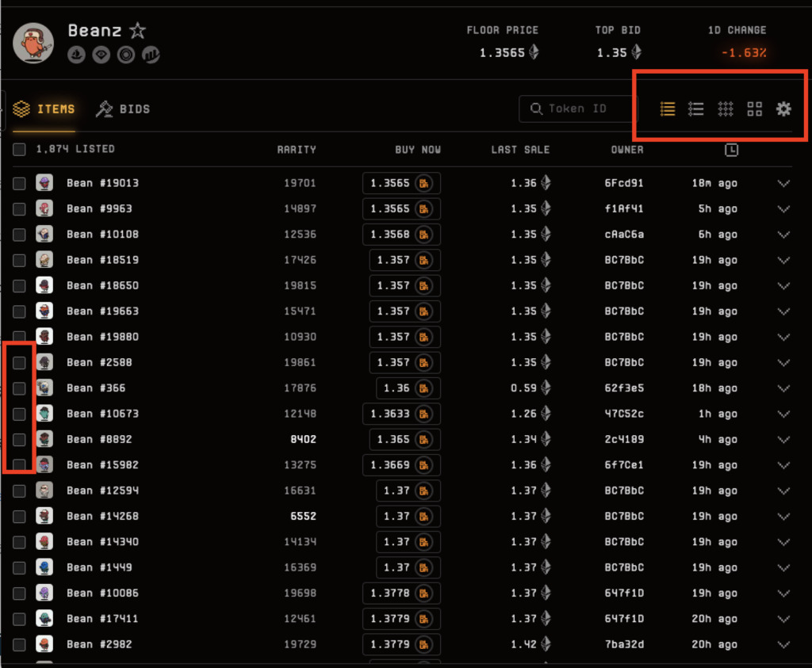This screenshot has height=668, width=812.
Task: Sort by LAST SALE column header
Action: point(520,150)
